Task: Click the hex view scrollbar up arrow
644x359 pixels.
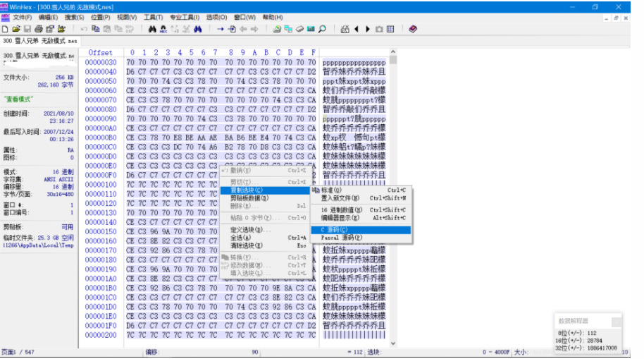Action: coord(393,51)
